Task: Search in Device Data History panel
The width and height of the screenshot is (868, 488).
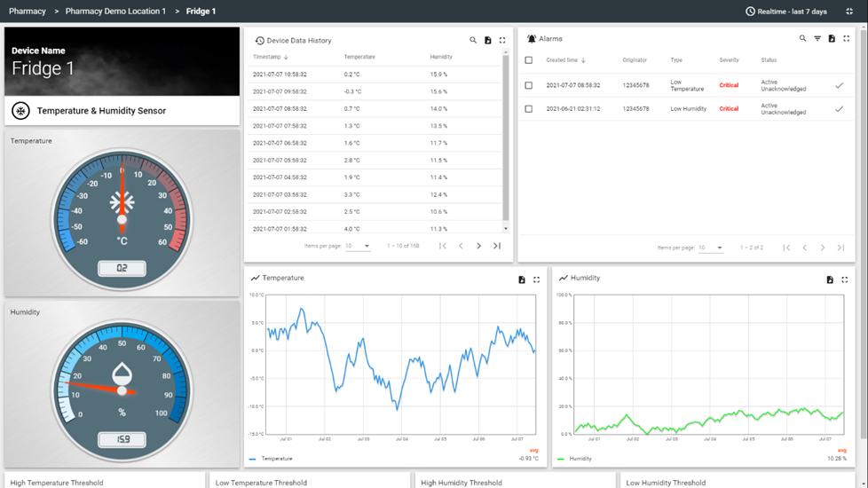Action: click(x=473, y=40)
